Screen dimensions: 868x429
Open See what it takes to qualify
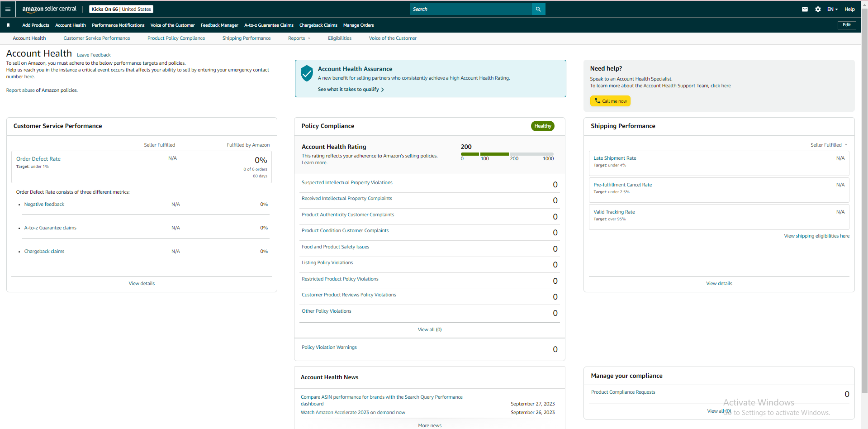click(351, 90)
